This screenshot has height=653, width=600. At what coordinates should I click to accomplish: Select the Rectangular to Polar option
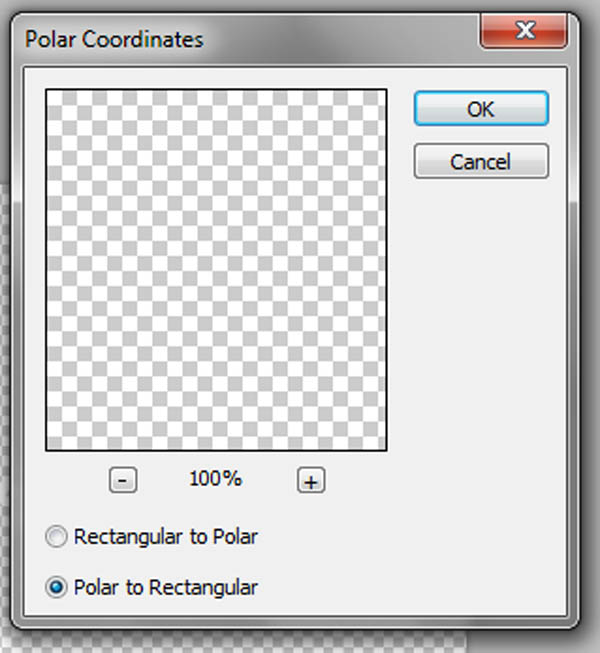coord(58,537)
